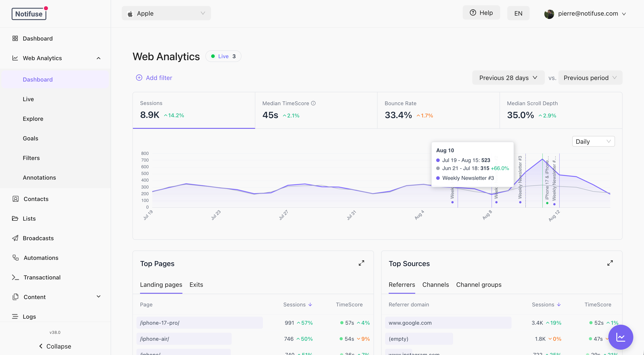Select the Median Scroll Depth metric card
Screen dimensions: 644x355
[561, 110]
